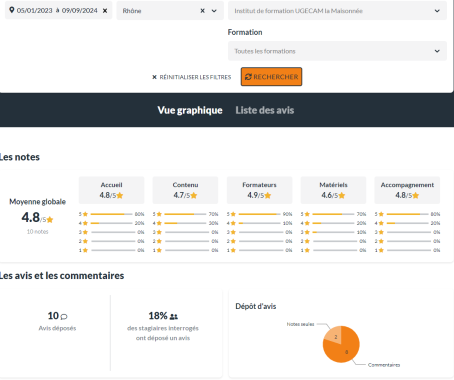Click the Commentaires chart label

pos(384,365)
